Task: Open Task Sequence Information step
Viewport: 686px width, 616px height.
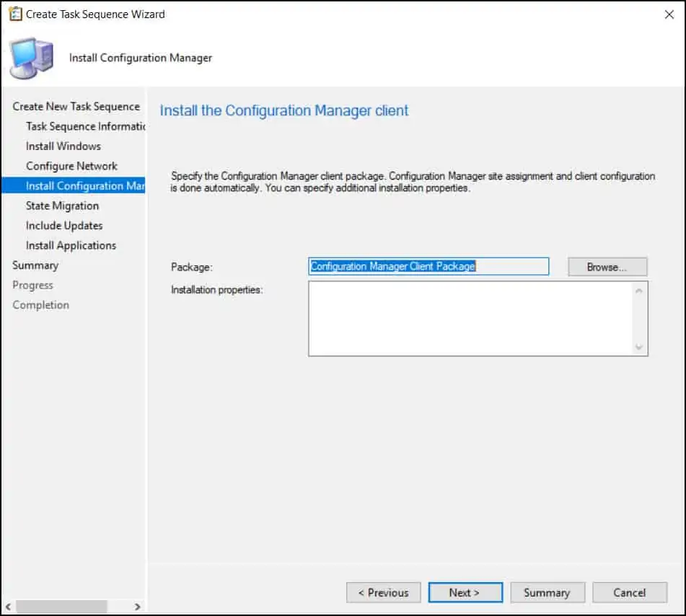Action: pos(85,126)
